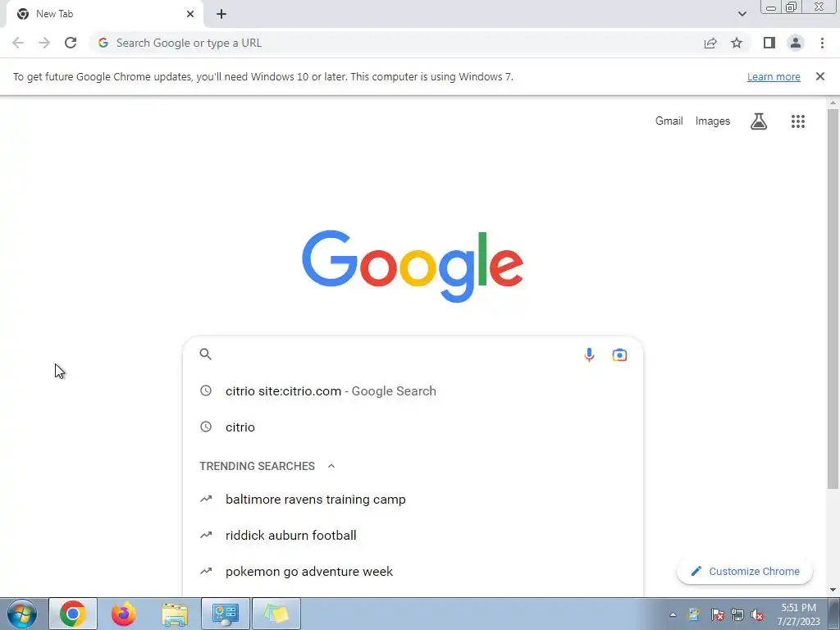Open a new tab with the plus button
The height and width of the screenshot is (630, 840).
(x=221, y=14)
